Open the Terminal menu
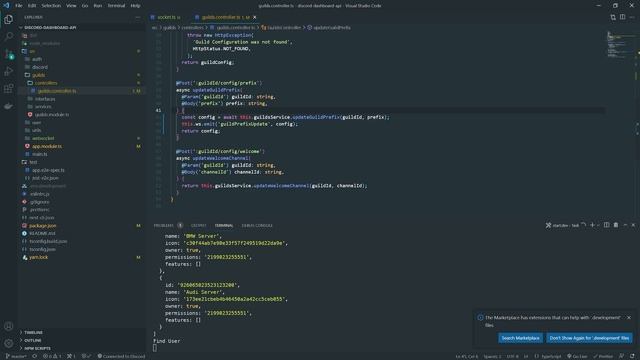This screenshot has height=360, width=640. pos(116,6)
